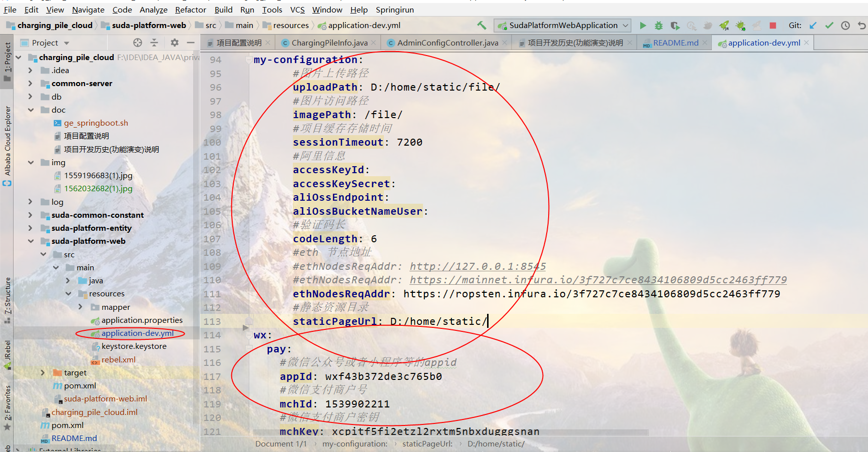
Task: Open the 127.0.0.1:8545 link
Action: pyautogui.click(x=478, y=266)
